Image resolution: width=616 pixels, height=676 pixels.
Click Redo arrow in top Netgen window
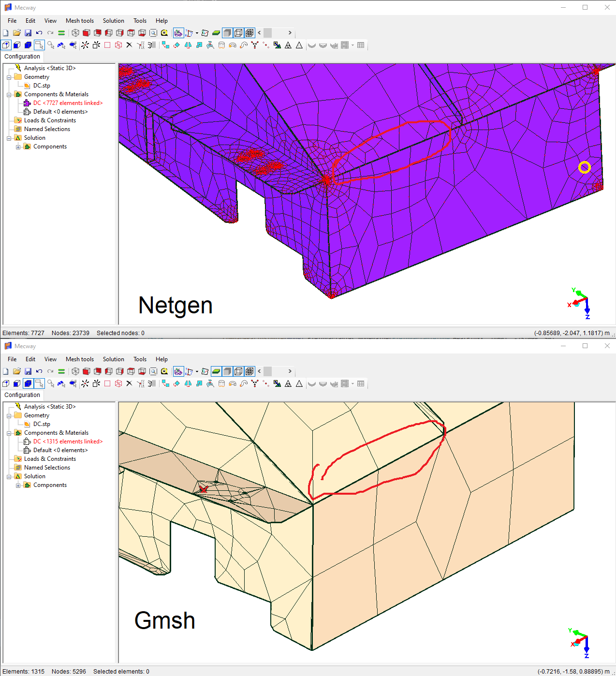[50, 33]
